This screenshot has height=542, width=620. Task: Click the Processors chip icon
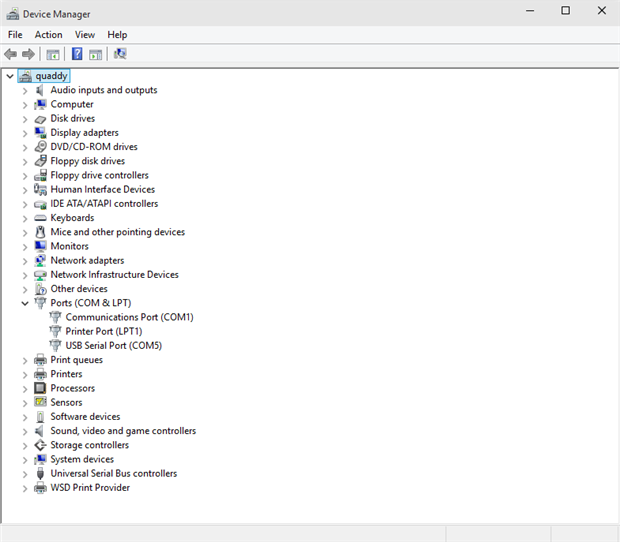(x=40, y=388)
